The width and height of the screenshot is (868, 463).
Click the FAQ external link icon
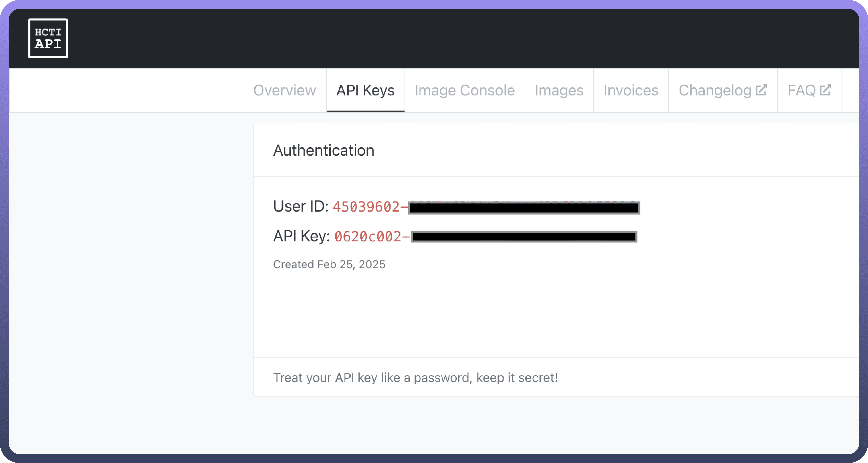point(825,90)
